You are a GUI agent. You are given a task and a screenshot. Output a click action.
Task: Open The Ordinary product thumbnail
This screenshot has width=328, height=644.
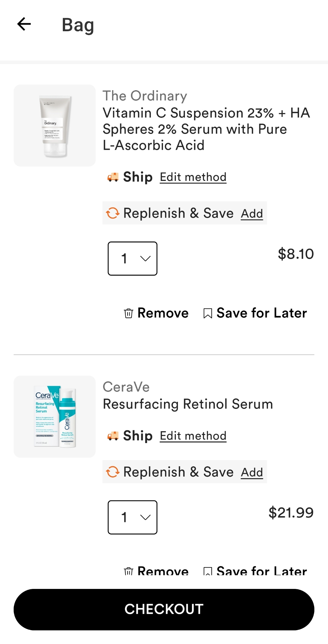pos(55,126)
